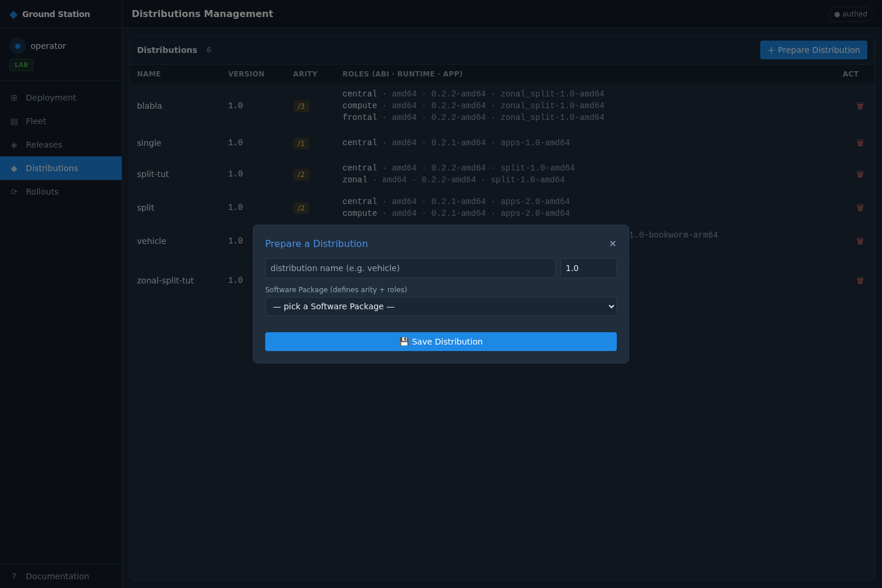Image resolution: width=882 pixels, height=588 pixels.
Task: Click the Documentation question mark icon
Action: click(x=14, y=576)
